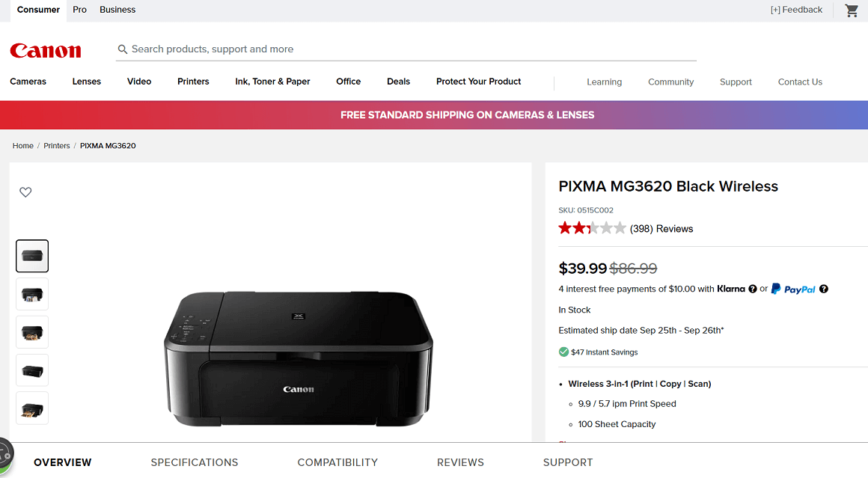
Task: Switch to the SPECIFICATIONS tab
Action: (194, 462)
